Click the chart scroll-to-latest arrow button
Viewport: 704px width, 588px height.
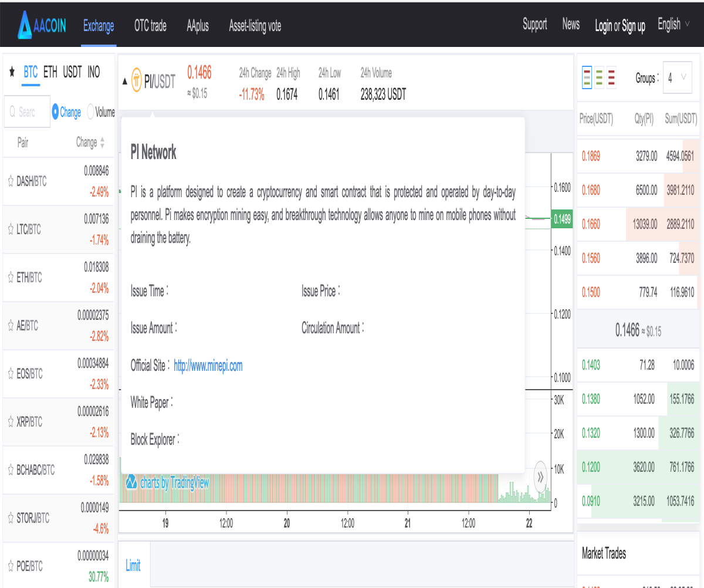[x=541, y=476]
